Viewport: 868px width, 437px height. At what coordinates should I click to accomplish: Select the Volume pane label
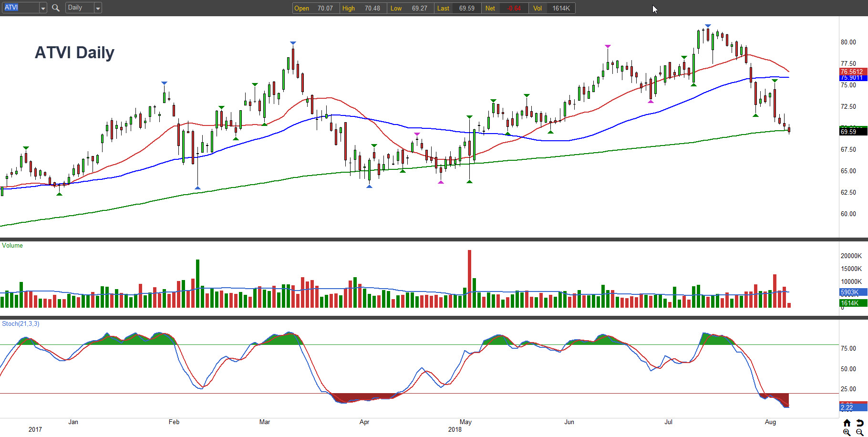pos(12,246)
